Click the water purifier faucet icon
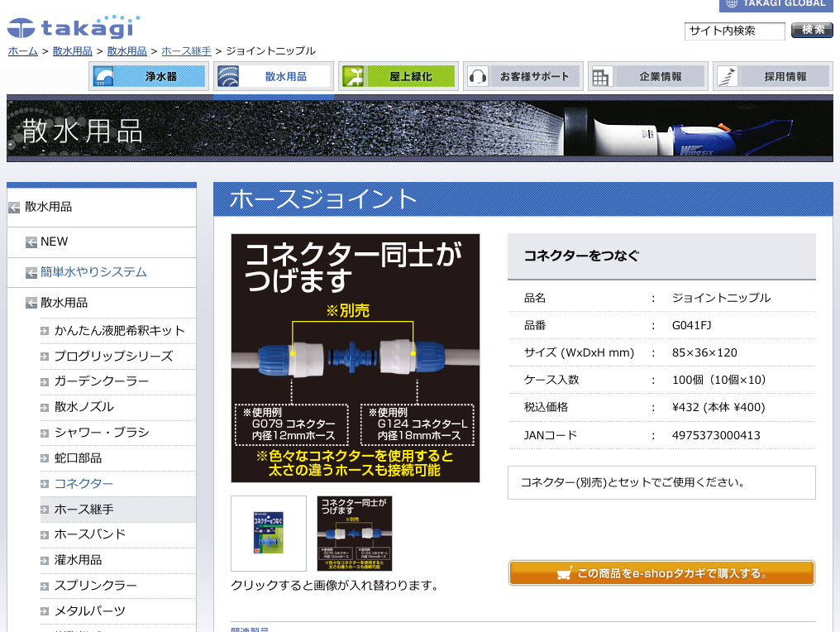Image resolution: width=840 pixels, height=632 pixels. click(x=103, y=77)
